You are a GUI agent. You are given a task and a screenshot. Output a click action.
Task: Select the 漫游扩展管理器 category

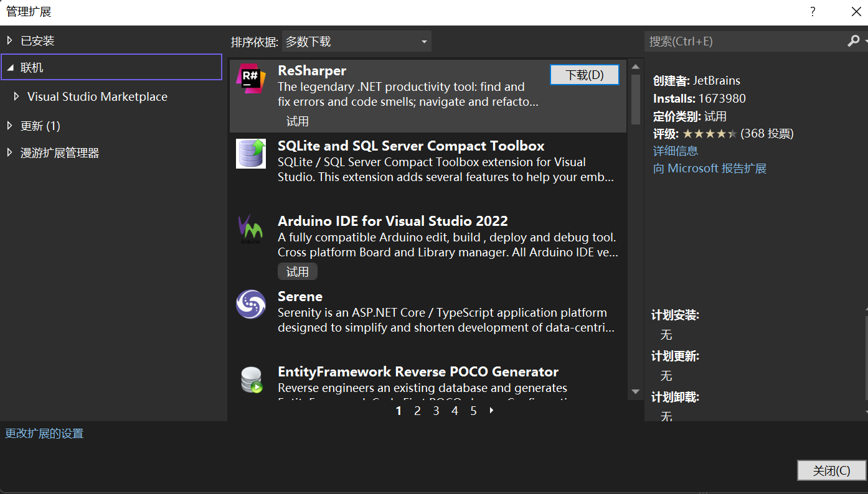[60, 153]
